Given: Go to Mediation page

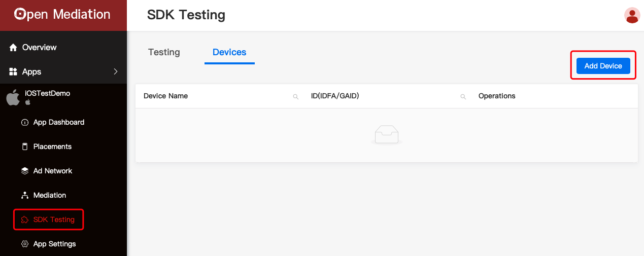Looking at the screenshot, I should (50, 195).
